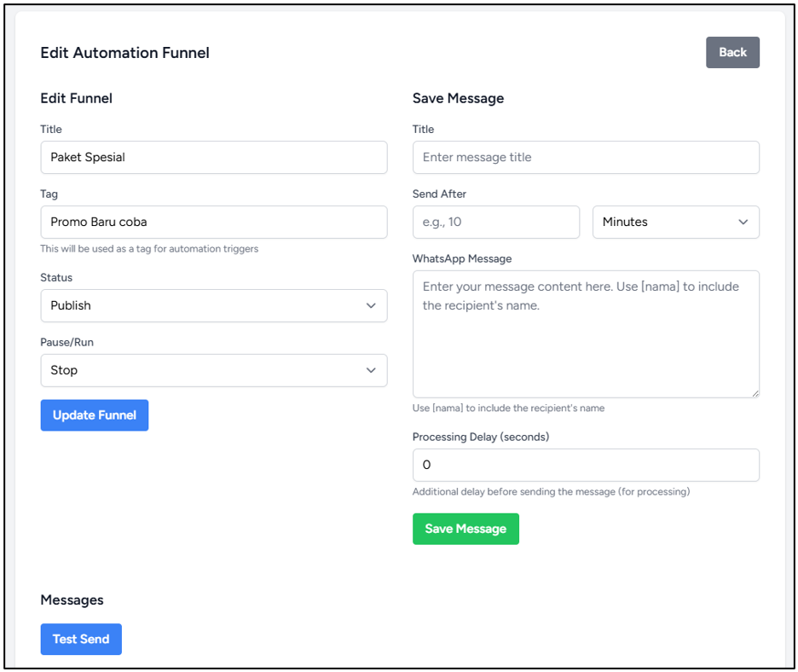Click the chevron arrow in Pause/Run field
The width and height of the screenshot is (798, 672).
[371, 370]
